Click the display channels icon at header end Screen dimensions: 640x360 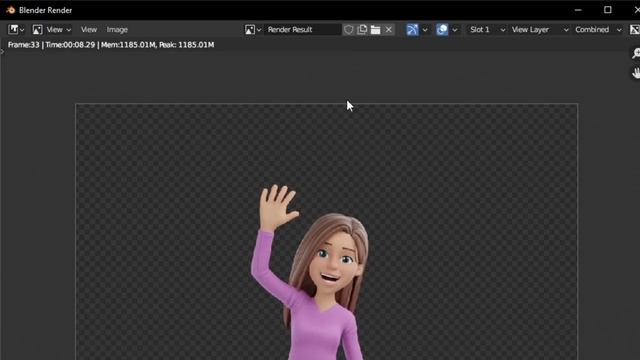point(635,29)
